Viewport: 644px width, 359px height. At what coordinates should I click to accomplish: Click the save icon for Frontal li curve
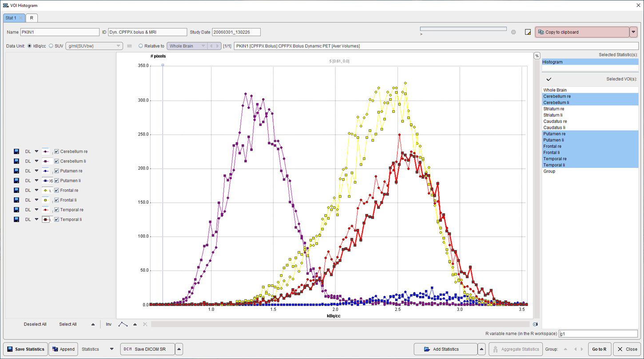16,200
